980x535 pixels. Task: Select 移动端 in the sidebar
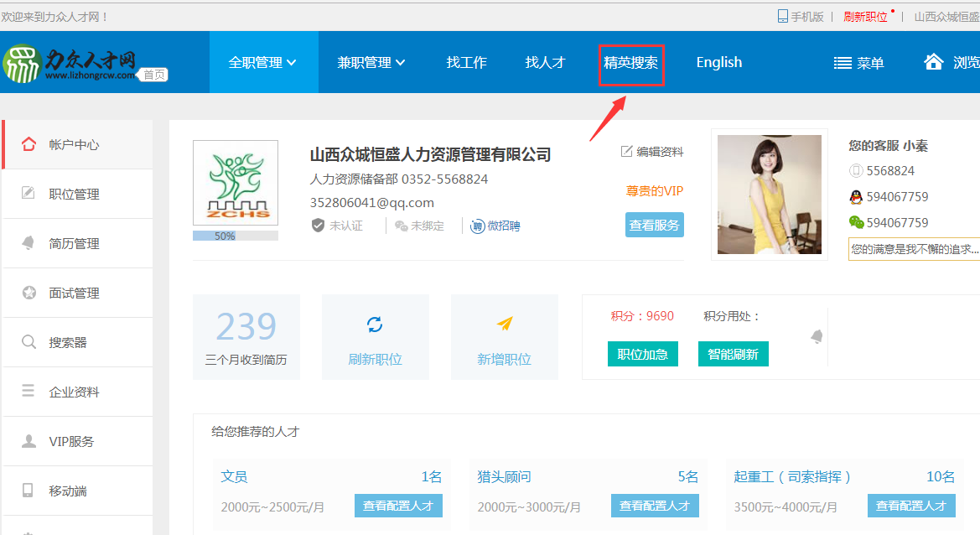77,490
